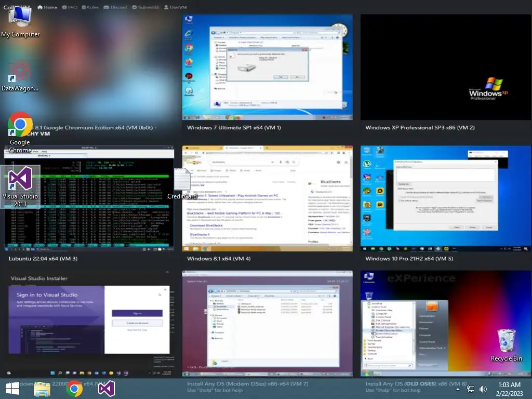Viewport: 532px width, 399px height.
Task: Click the network icon in system tray
Action: coord(471,389)
